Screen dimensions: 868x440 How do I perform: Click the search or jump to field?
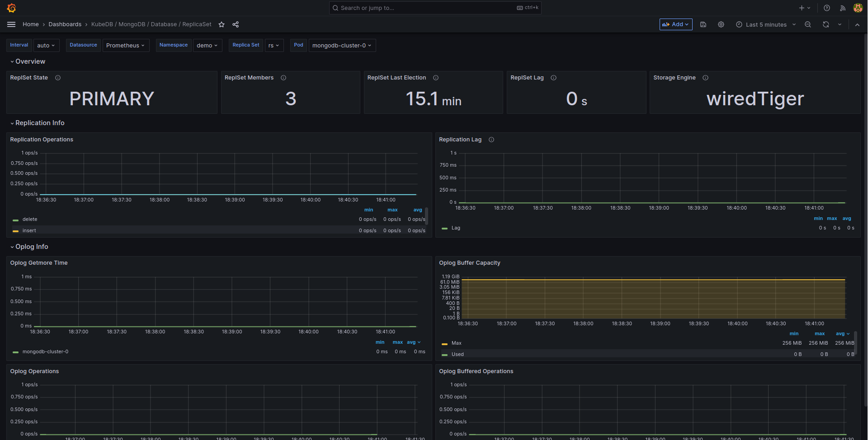(434, 8)
